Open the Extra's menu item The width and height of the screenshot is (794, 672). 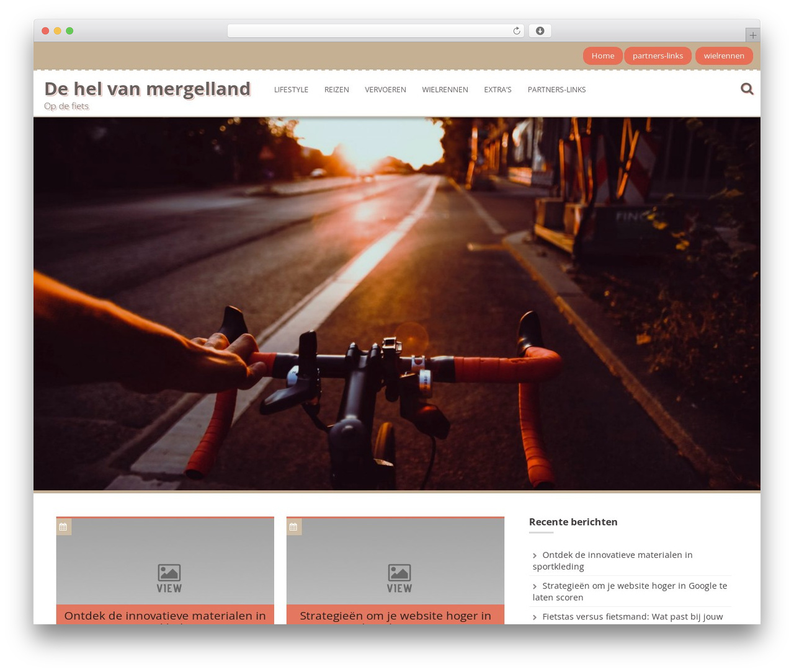[497, 90]
